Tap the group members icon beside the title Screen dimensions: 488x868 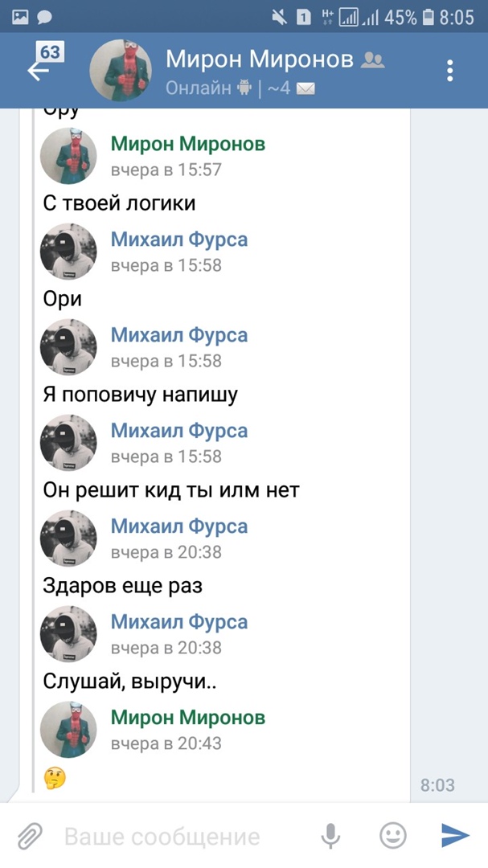click(x=374, y=59)
